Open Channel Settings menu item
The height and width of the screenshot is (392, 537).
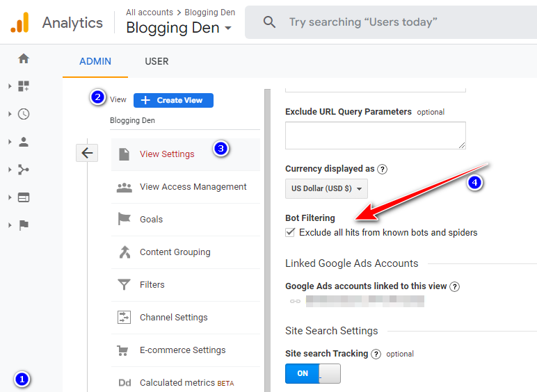click(x=186, y=318)
